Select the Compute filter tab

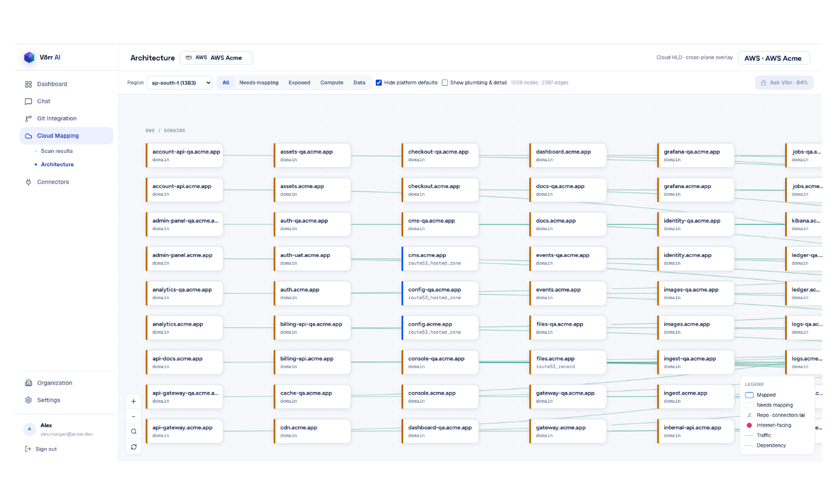[x=332, y=83]
